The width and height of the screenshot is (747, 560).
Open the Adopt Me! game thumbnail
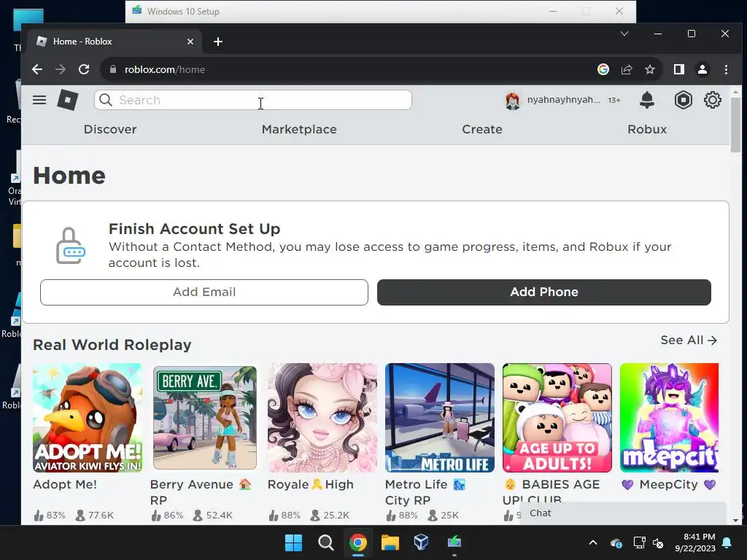coord(88,418)
